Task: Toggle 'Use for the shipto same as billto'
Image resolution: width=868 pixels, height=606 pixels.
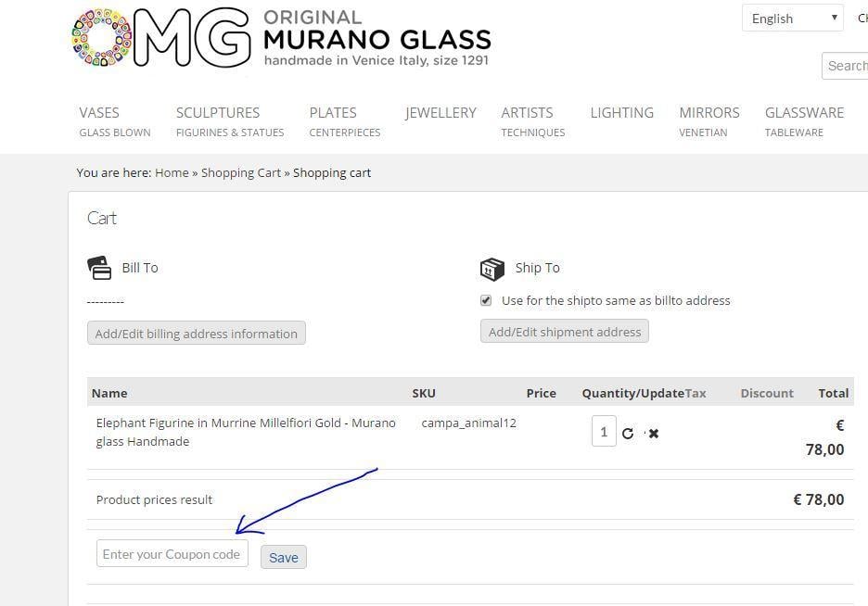Action: (x=486, y=300)
